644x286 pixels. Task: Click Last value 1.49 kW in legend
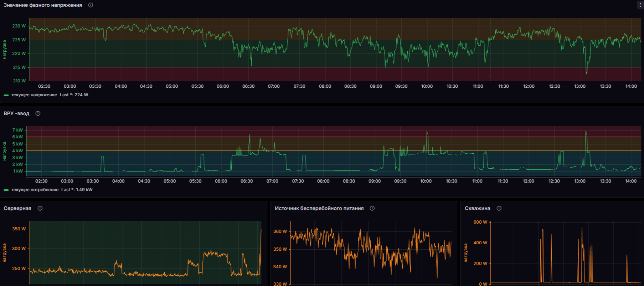(77, 190)
